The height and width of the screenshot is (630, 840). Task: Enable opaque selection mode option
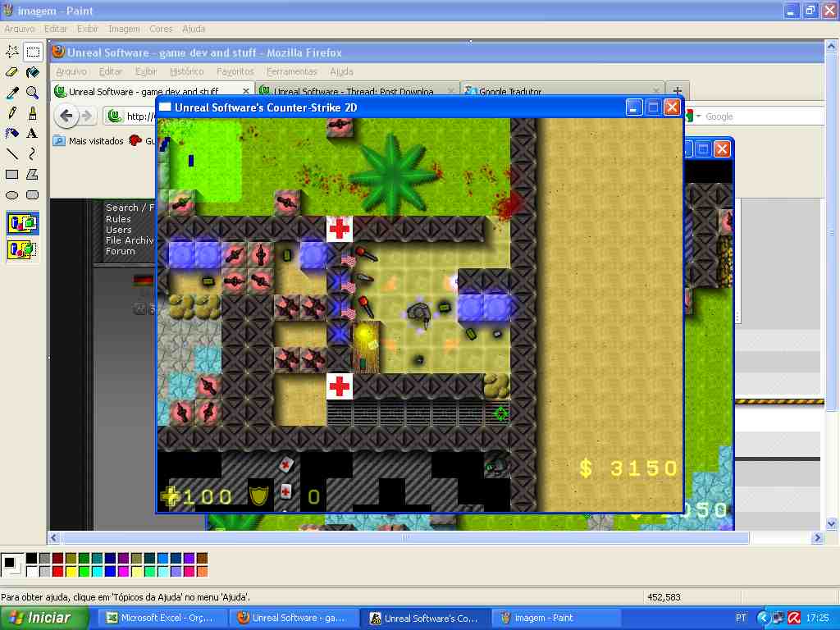pyautogui.click(x=22, y=223)
